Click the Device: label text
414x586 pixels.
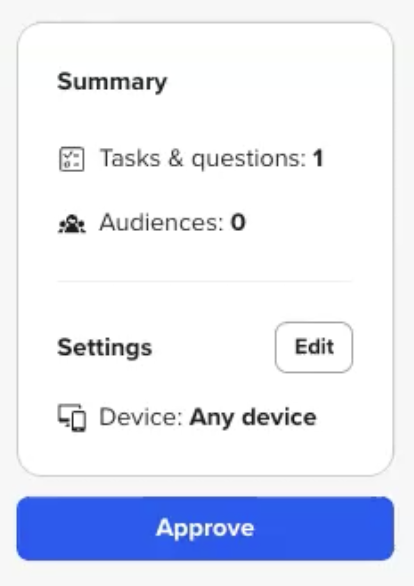click(141, 417)
